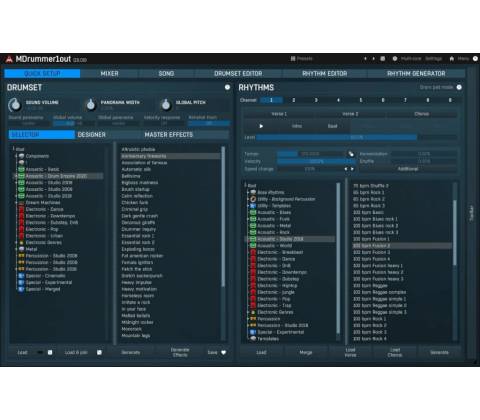This screenshot has width=480, height=420.
Task: Click the tempo tap icon beside Tempo
Action: [x=351, y=154]
